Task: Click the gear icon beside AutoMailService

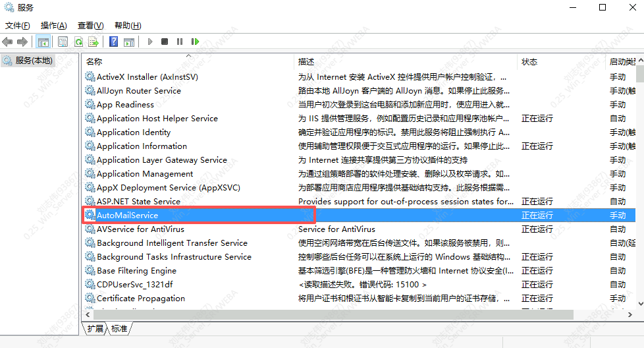Action: [x=90, y=215]
